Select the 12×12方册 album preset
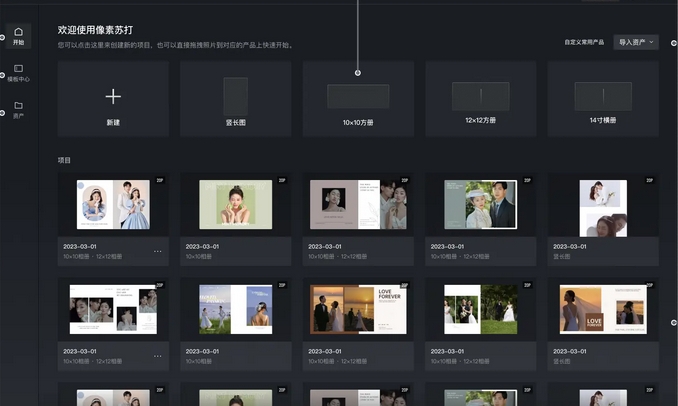Screen dimensions: 678x406 click(480, 97)
